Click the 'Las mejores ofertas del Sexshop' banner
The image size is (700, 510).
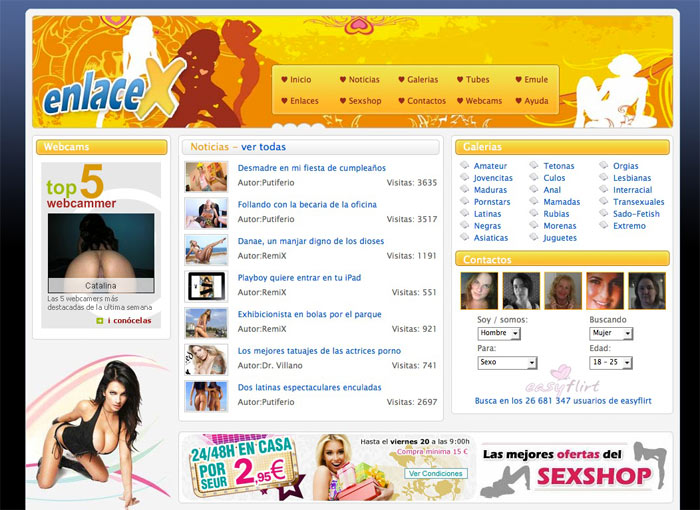click(x=574, y=469)
